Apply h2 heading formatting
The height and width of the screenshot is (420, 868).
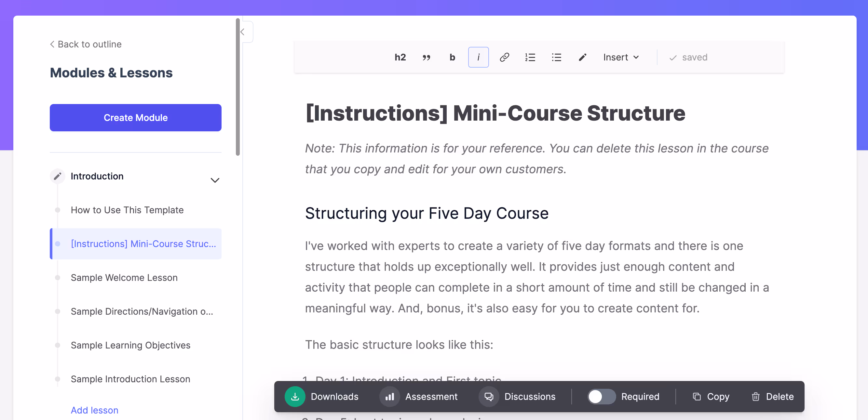[400, 57]
